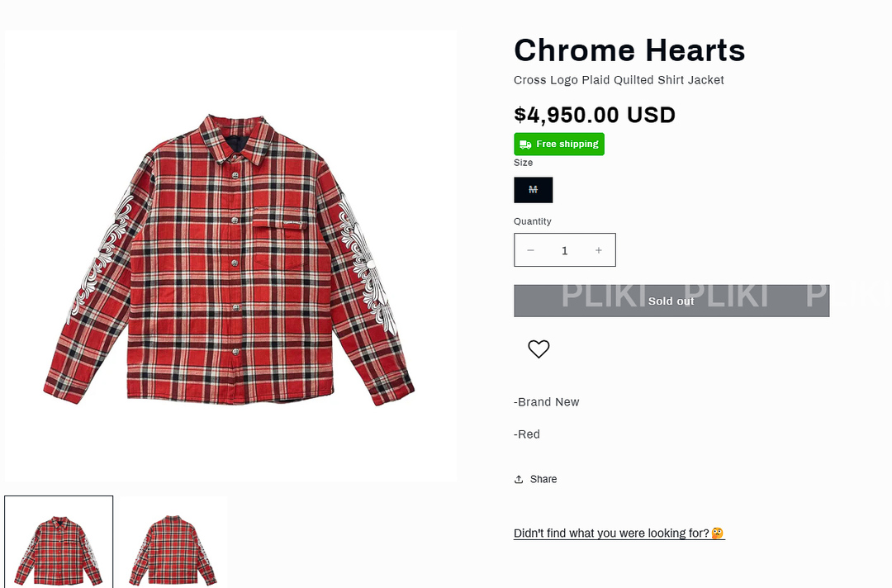Decrease quantity with the minus button

pyautogui.click(x=530, y=250)
